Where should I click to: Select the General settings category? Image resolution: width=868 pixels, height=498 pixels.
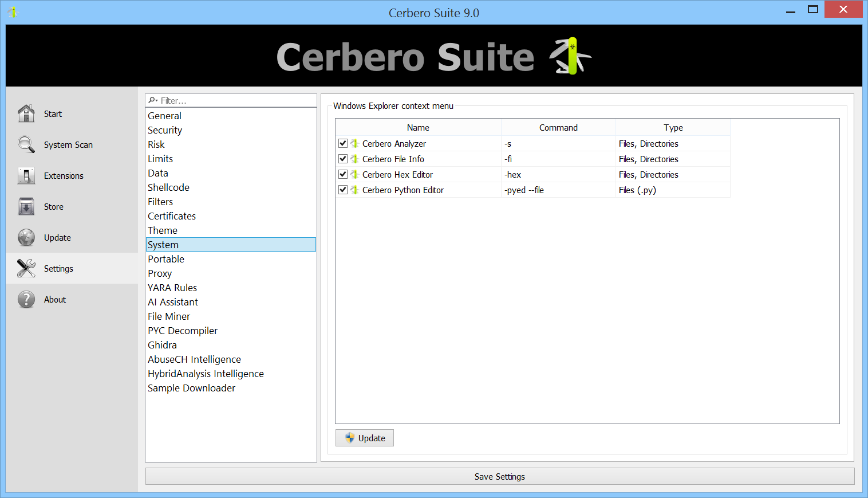pyautogui.click(x=231, y=116)
